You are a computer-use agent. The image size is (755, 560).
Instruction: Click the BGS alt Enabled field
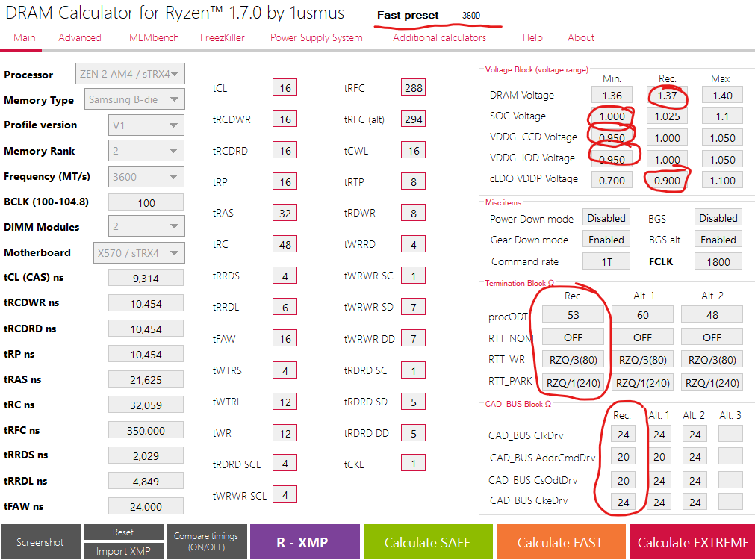coord(718,240)
